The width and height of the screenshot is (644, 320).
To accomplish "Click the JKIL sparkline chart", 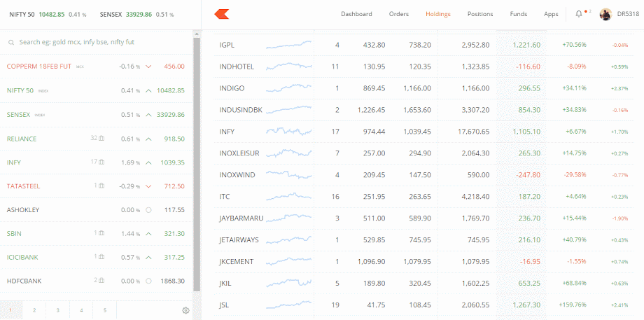I will coord(288,283).
